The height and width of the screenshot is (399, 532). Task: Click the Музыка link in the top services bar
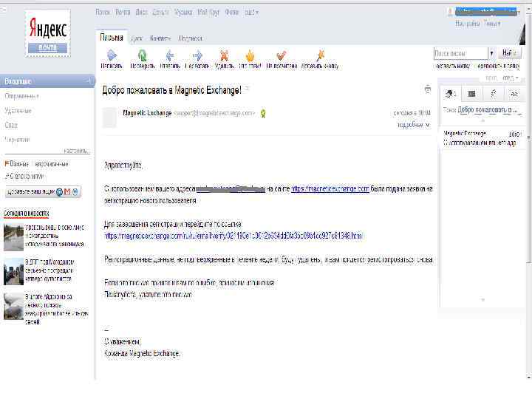point(183,13)
